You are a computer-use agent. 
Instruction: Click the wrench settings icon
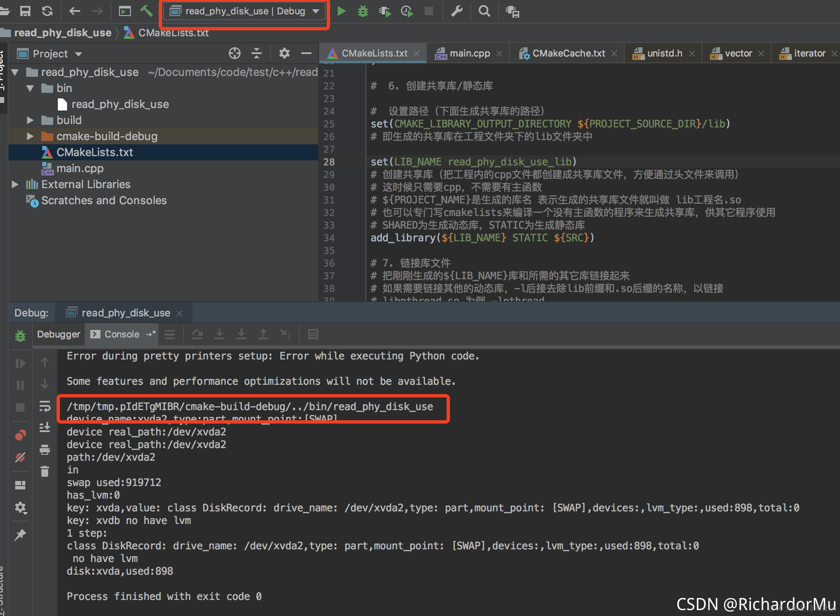coord(457,11)
